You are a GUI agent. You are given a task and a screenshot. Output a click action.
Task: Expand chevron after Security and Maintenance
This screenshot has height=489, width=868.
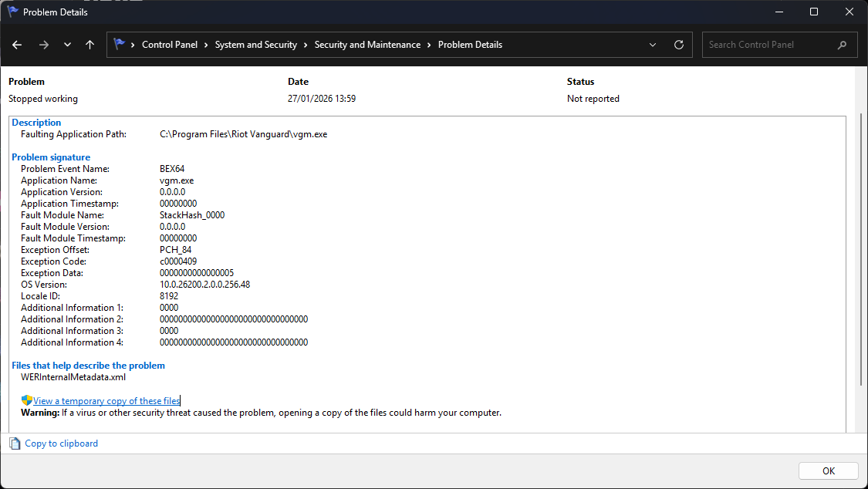(x=429, y=45)
